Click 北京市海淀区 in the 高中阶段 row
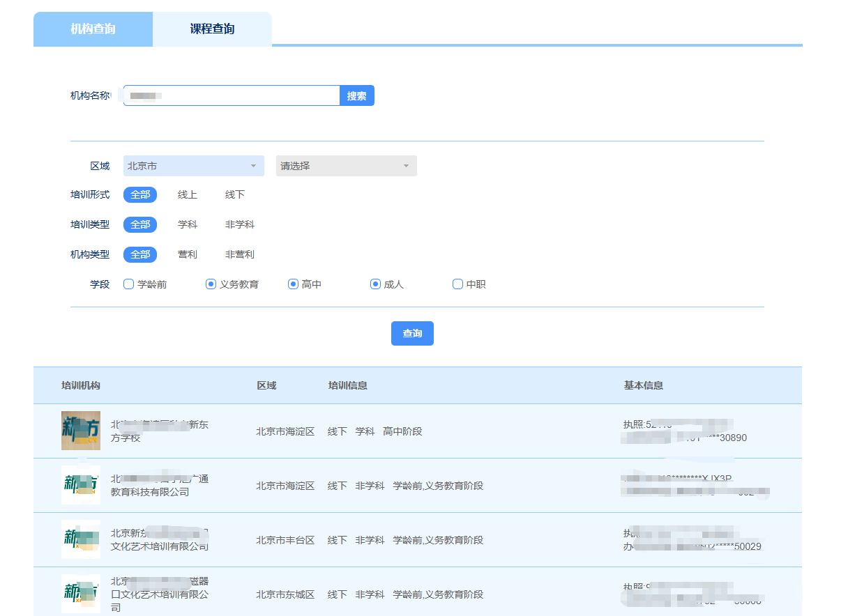The height and width of the screenshot is (616, 848). 285,431
